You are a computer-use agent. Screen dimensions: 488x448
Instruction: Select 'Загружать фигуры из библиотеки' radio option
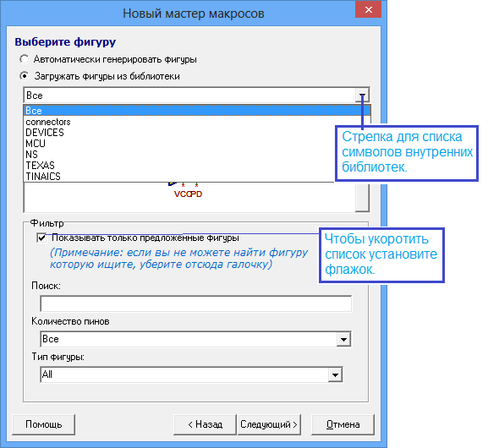pyautogui.click(x=24, y=76)
